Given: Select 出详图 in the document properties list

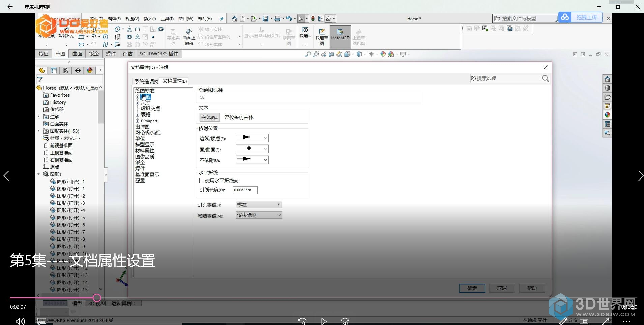Looking at the screenshot, I should pyautogui.click(x=142, y=127).
